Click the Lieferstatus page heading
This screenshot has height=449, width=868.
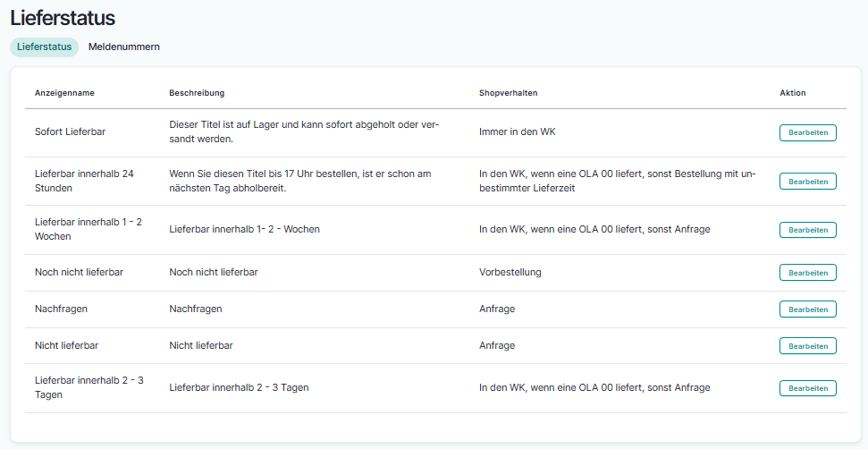click(63, 17)
